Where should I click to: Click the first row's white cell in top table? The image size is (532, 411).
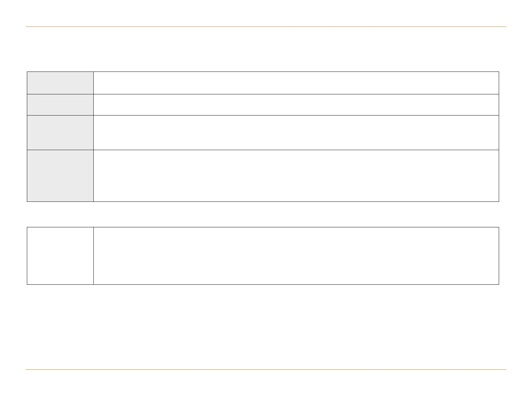click(296, 83)
